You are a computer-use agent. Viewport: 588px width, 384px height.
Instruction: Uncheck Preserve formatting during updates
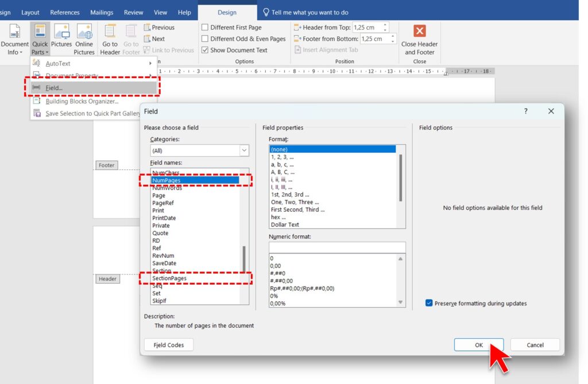point(429,303)
